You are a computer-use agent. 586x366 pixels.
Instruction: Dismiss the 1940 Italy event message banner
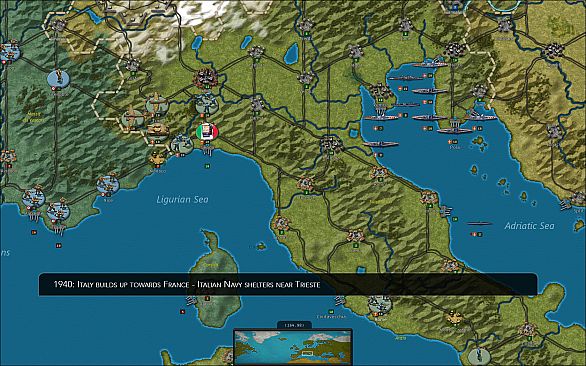point(288,284)
